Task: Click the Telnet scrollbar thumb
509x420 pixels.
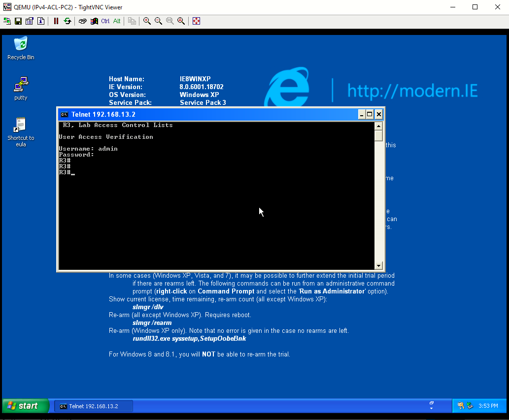Action: [x=378, y=135]
